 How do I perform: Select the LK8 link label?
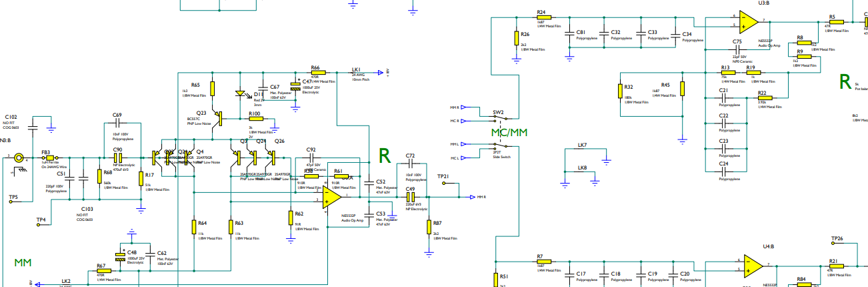582,167
